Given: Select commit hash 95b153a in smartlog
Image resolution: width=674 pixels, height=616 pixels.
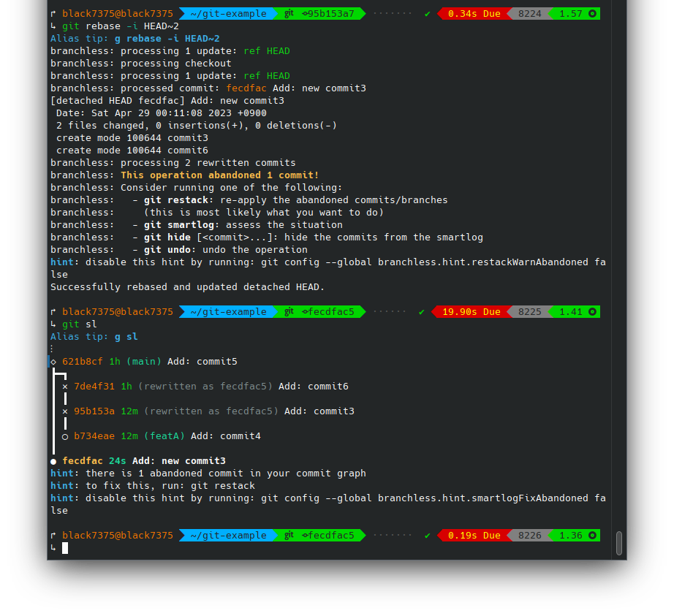Looking at the screenshot, I should click(x=94, y=411).
